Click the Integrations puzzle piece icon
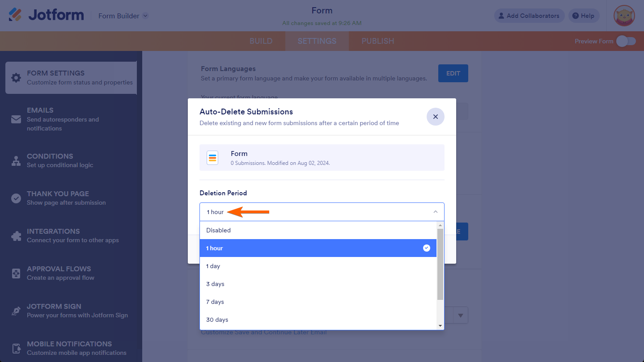 click(16, 236)
